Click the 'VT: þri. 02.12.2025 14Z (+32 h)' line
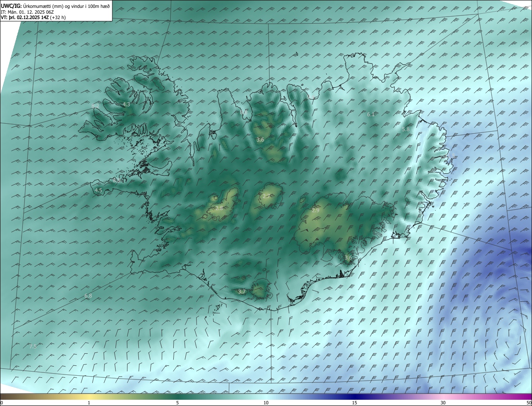This screenshot has height=406, width=532. (x=33, y=17)
